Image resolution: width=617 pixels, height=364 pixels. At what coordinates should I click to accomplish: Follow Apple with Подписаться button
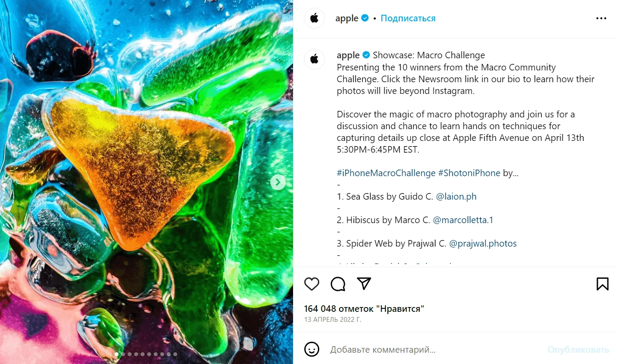pos(408,18)
